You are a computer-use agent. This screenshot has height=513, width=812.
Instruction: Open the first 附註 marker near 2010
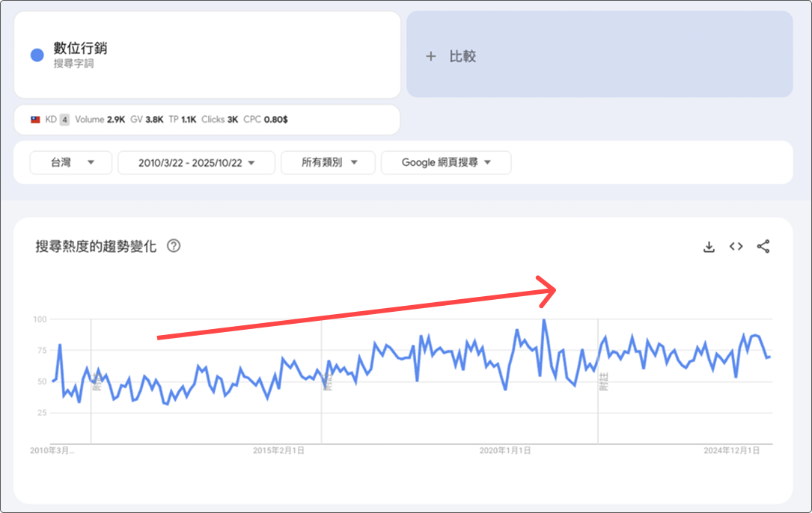pos(97,384)
